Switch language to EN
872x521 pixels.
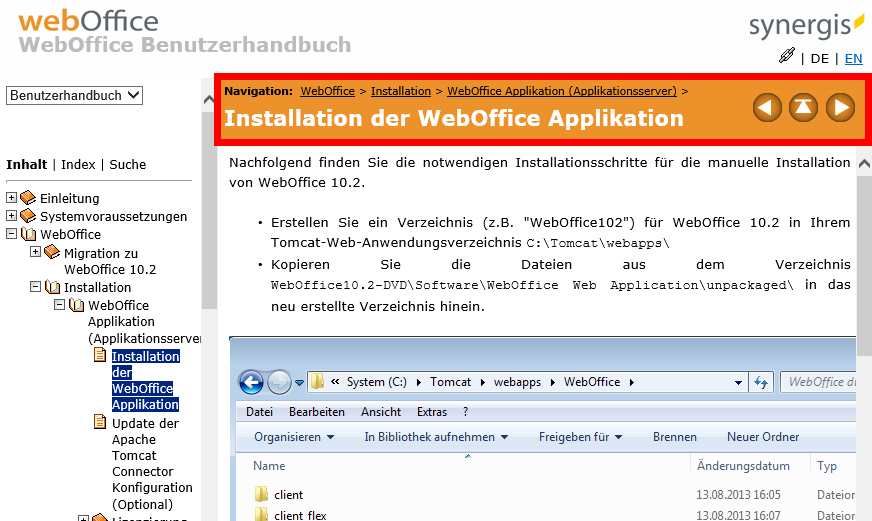[x=854, y=58]
